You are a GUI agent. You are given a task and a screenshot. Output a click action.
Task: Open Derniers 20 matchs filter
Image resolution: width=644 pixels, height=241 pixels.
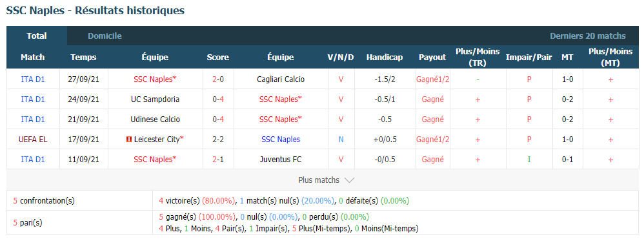coord(588,36)
